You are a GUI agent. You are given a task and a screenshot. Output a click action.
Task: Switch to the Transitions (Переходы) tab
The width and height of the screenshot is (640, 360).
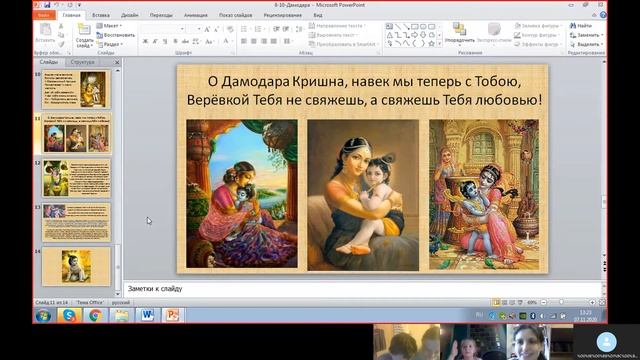point(161,15)
